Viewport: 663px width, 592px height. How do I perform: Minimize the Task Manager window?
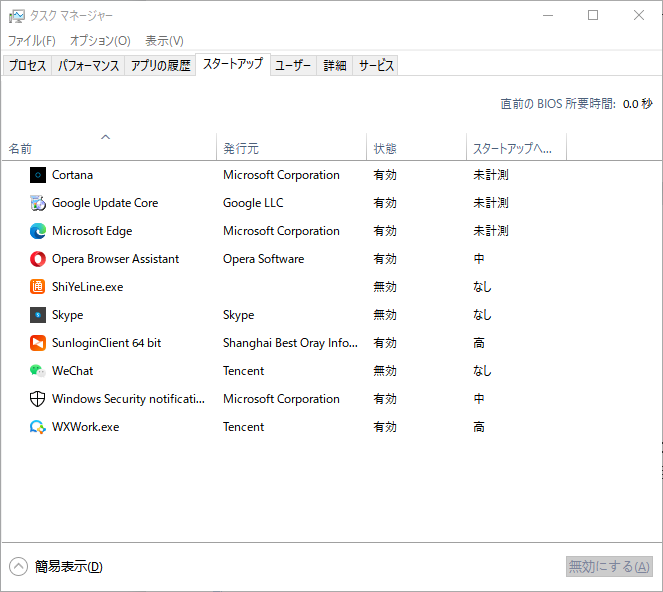[548, 16]
